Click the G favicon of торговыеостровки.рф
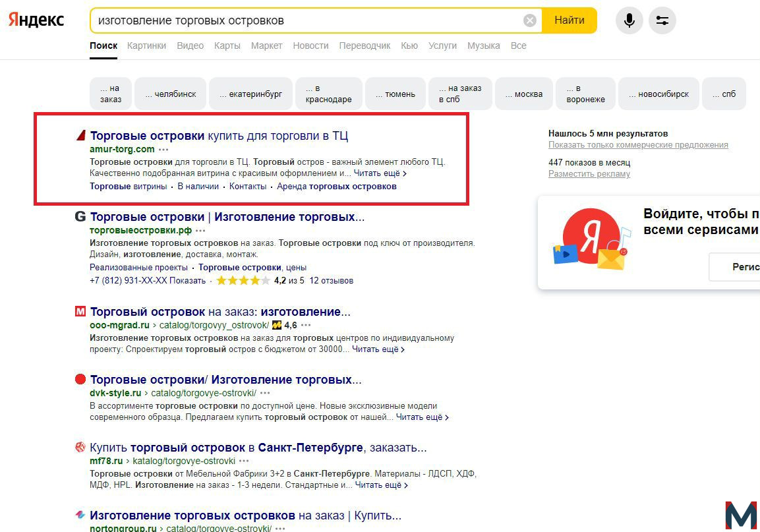This screenshot has width=760, height=532. point(80,216)
